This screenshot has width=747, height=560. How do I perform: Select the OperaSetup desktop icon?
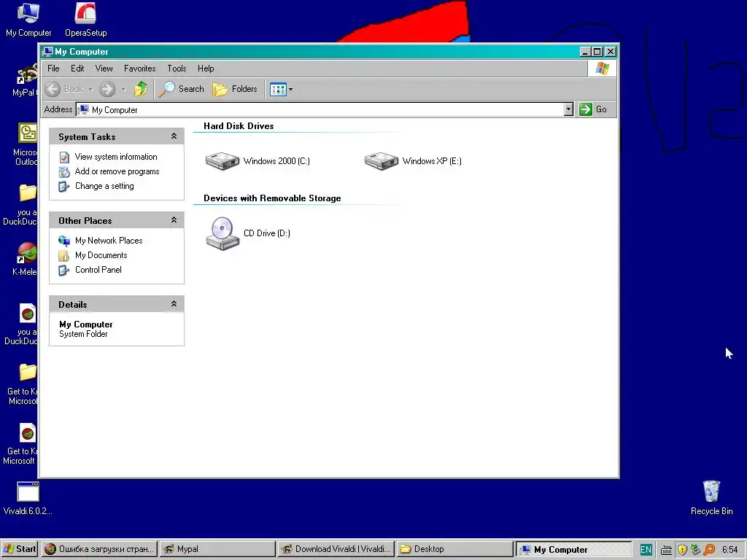pyautogui.click(x=86, y=20)
